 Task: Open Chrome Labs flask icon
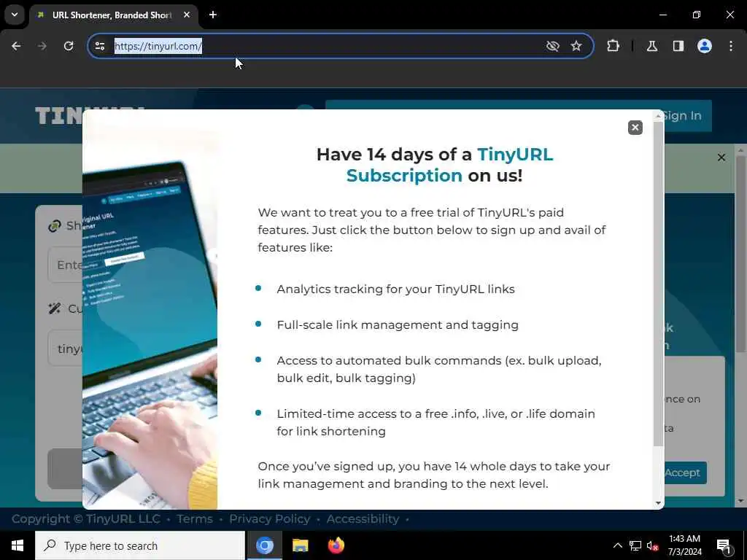click(652, 46)
